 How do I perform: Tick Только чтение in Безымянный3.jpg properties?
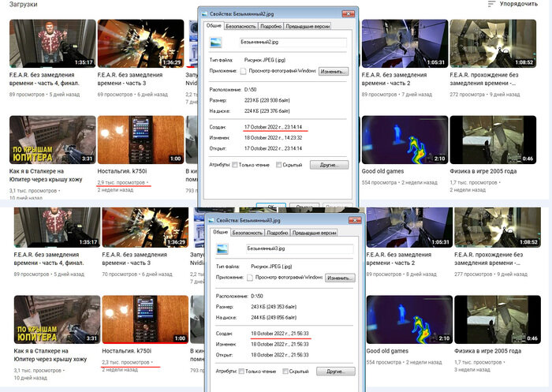point(241,371)
